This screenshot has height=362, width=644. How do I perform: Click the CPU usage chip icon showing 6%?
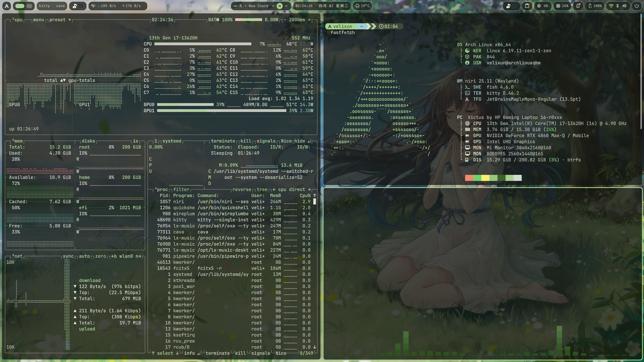coord(539,6)
